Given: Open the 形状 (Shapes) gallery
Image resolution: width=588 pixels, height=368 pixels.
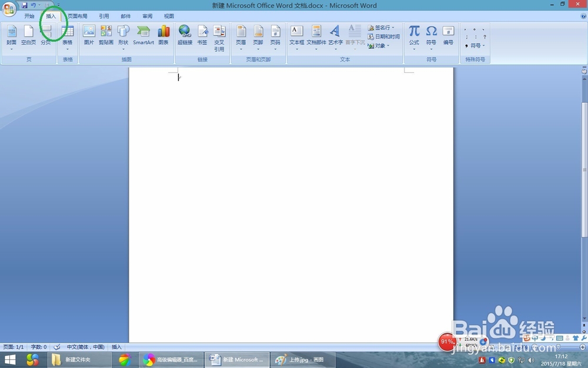Looking at the screenshot, I should point(123,38).
